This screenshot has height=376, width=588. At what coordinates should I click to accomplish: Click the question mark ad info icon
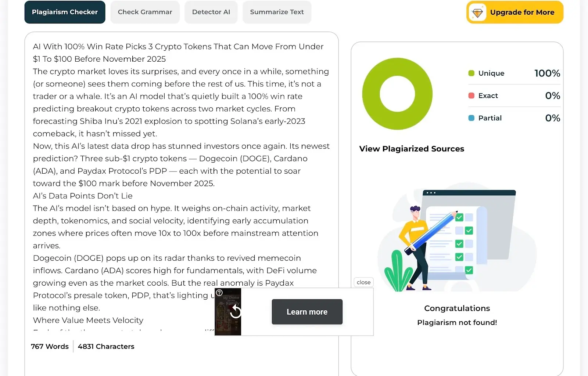point(219,293)
